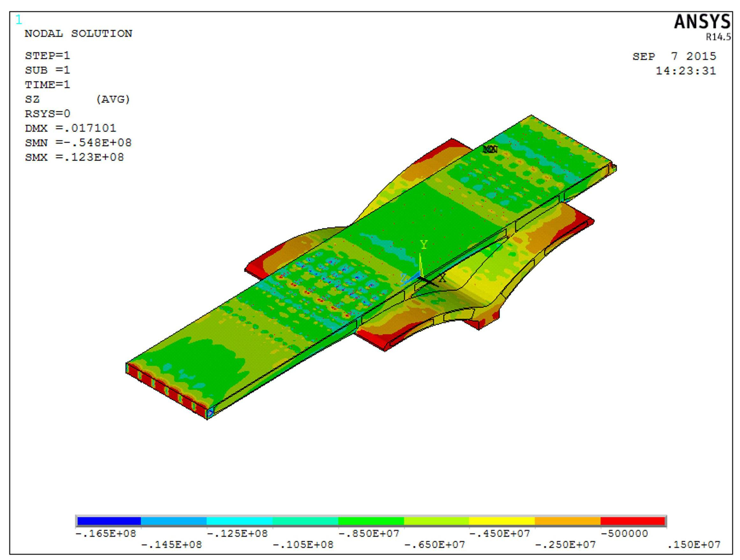The width and height of the screenshot is (740, 560).
Task: Click the MX maximum stress marker
Action: point(490,149)
